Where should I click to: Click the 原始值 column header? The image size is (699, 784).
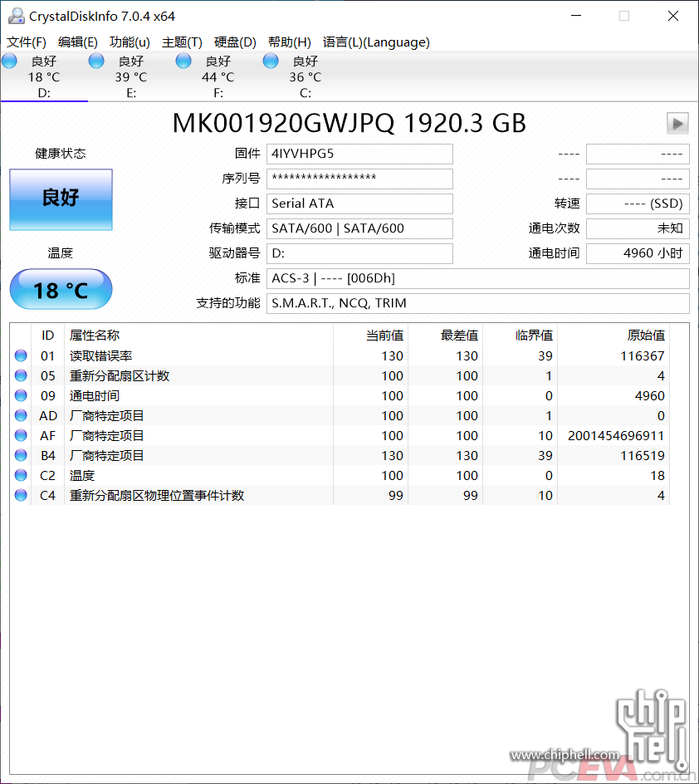pyautogui.click(x=613, y=335)
